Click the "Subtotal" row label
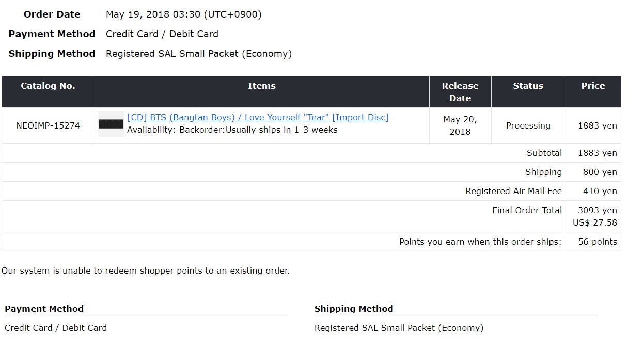Image resolution: width=644 pixels, height=350 pixels. [544, 153]
